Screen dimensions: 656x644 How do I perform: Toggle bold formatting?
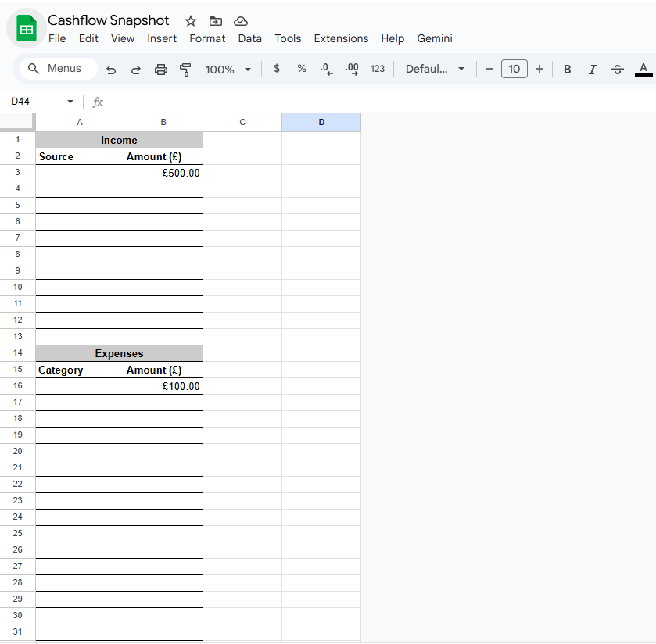pyautogui.click(x=568, y=70)
